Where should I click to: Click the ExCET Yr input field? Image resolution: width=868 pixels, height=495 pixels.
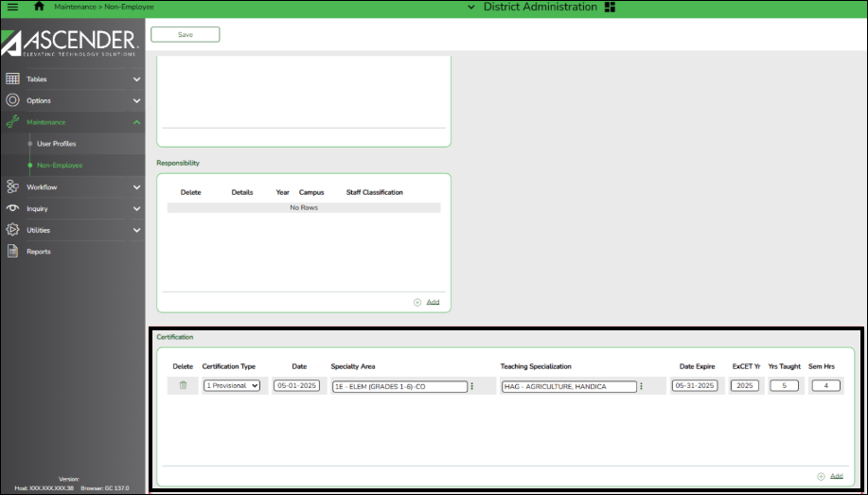[x=745, y=386]
